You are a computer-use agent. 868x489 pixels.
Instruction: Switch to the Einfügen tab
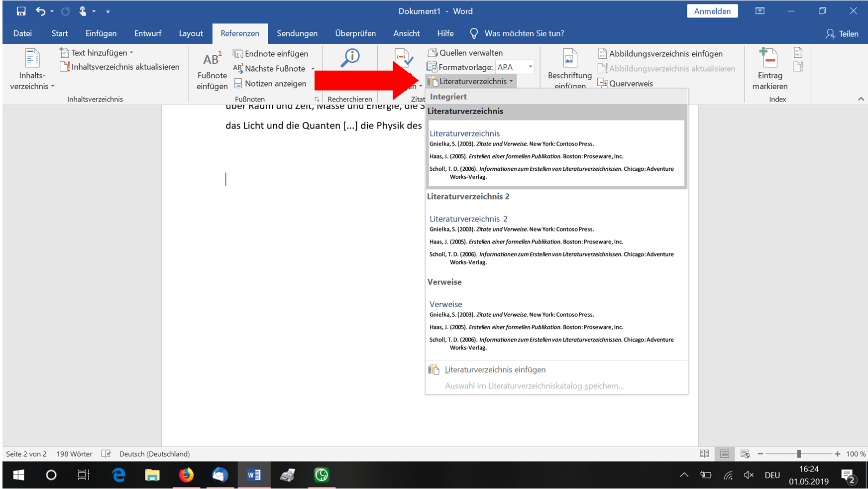[101, 33]
